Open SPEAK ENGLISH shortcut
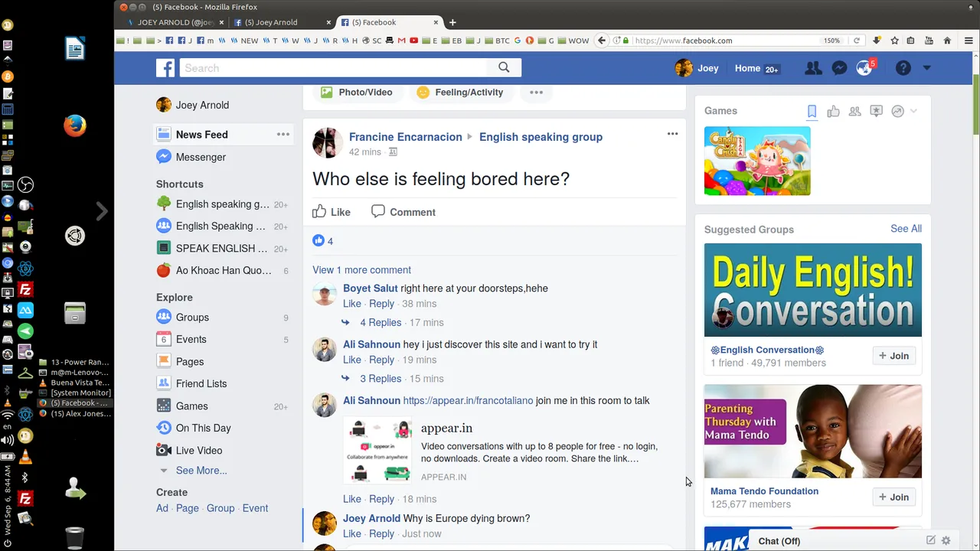980x551 pixels. point(221,248)
